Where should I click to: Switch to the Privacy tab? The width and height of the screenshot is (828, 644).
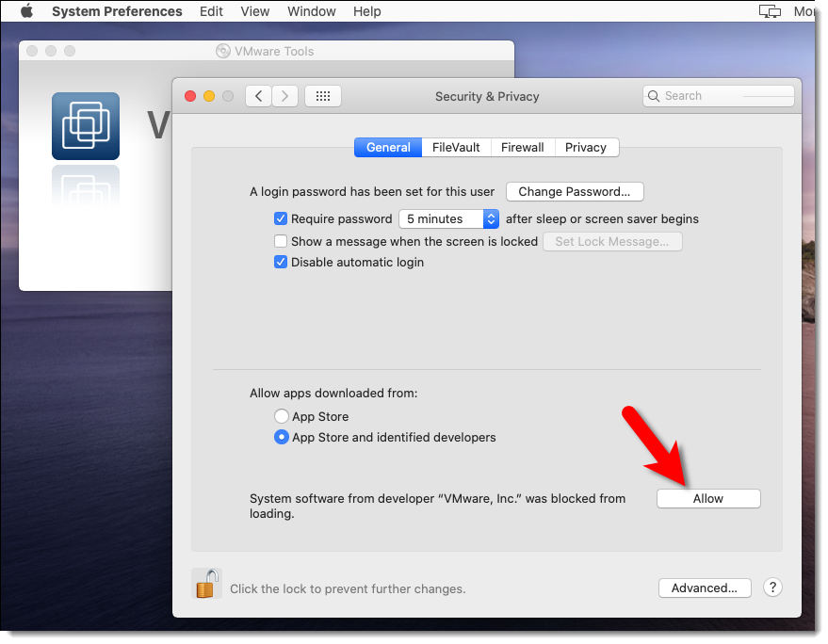586,147
